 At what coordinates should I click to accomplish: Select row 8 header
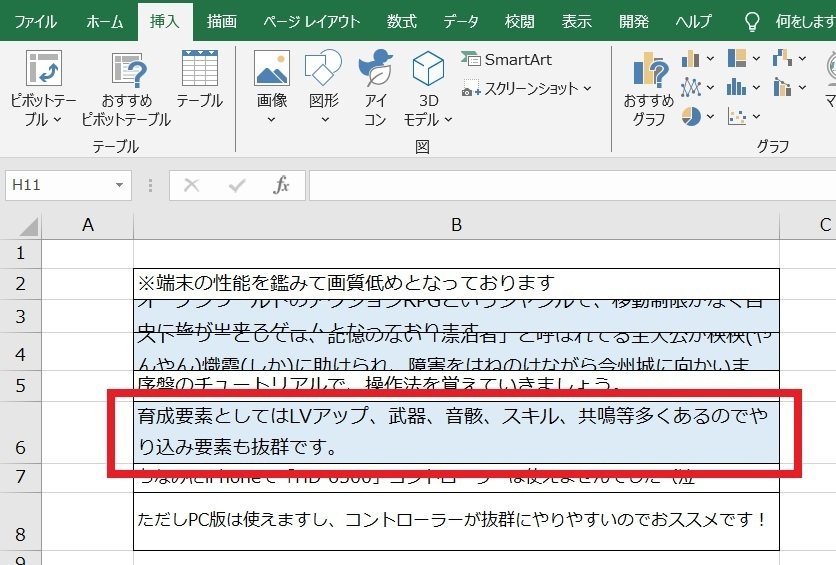(20, 521)
